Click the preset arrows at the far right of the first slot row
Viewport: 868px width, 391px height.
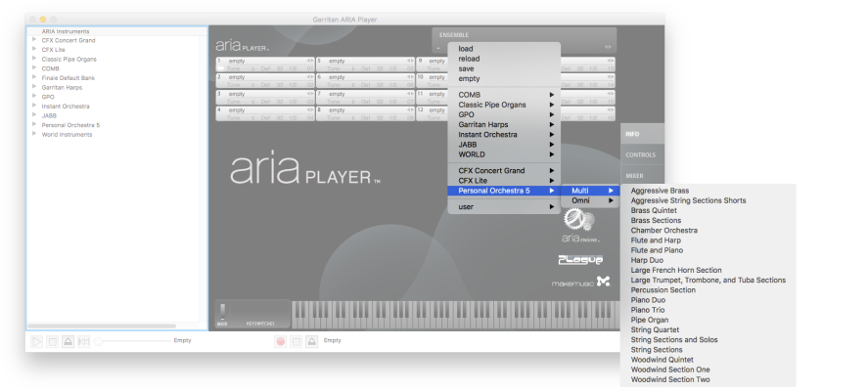611,61
